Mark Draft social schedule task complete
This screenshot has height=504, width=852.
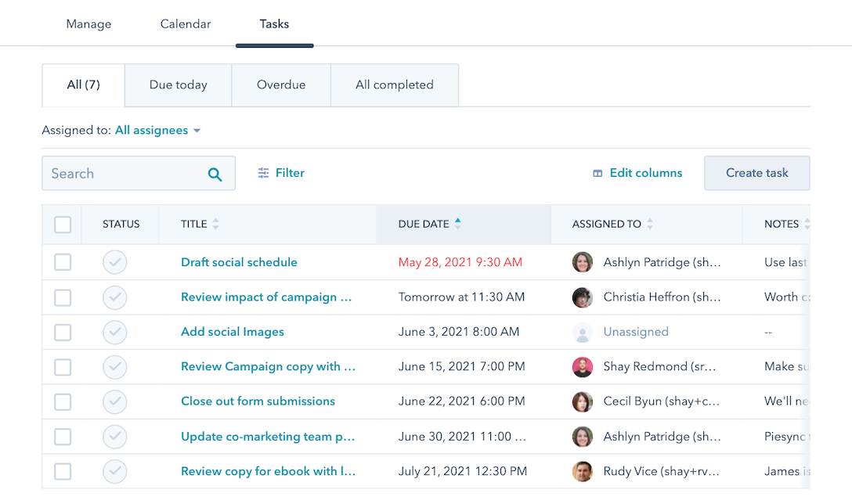[115, 263]
